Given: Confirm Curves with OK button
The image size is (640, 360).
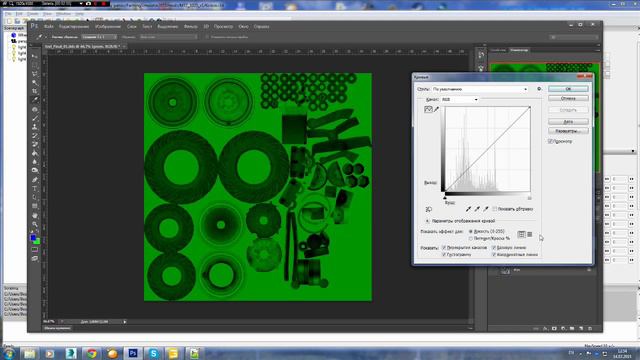Looking at the screenshot, I should coord(568,89).
